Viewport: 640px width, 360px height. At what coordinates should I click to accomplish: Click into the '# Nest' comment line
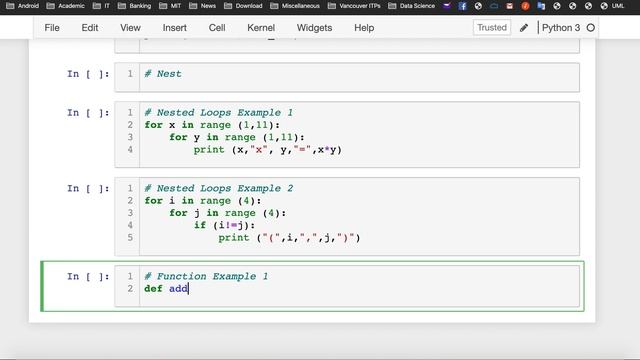click(x=163, y=74)
